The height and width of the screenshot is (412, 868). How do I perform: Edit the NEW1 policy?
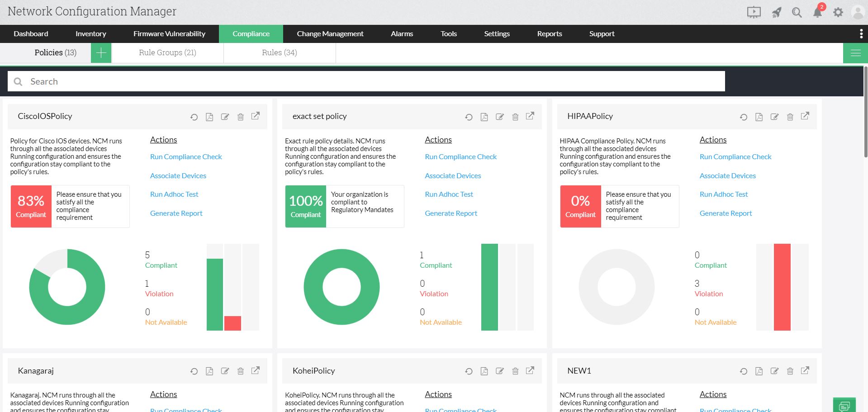click(774, 372)
